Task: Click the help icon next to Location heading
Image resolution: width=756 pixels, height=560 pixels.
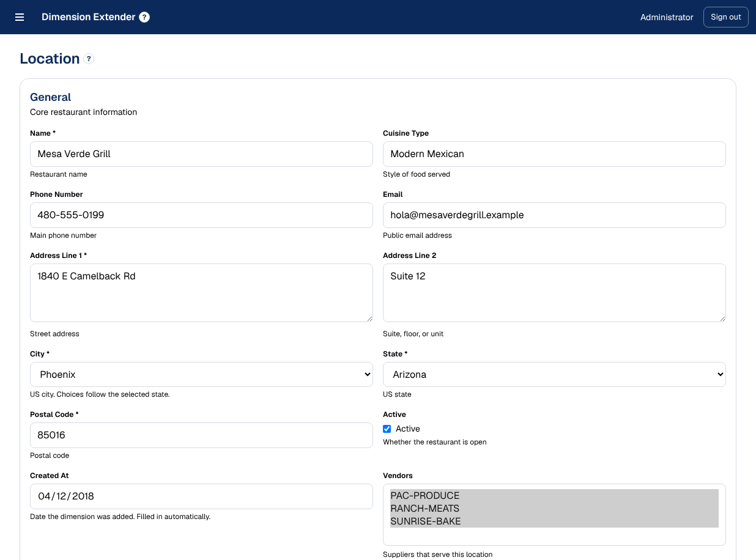Action: pyautogui.click(x=89, y=59)
